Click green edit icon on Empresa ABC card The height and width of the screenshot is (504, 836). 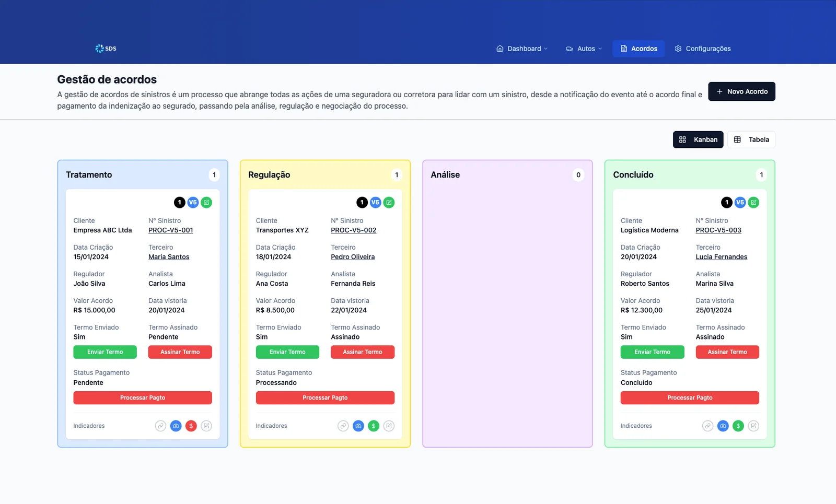coord(206,203)
